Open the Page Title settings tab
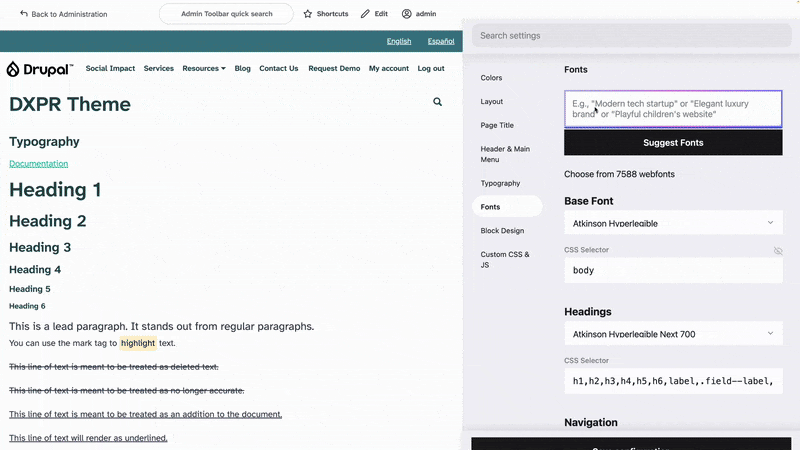Screen dimensions: 800x450 [497, 125]
